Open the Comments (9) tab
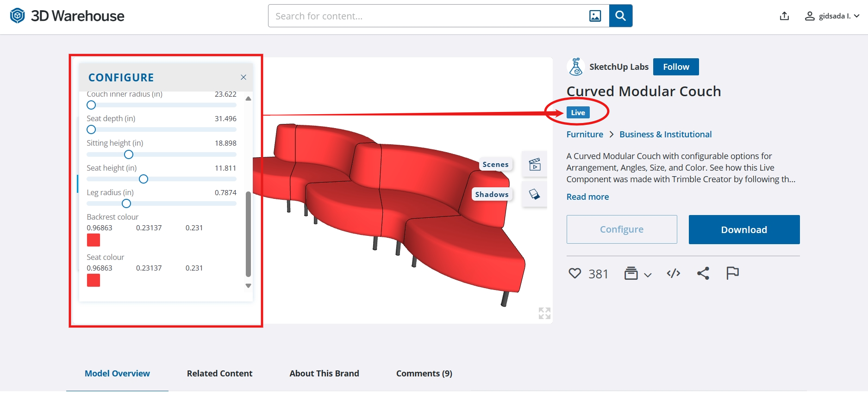This screenshot has height=400, width=868. point(424,374)
